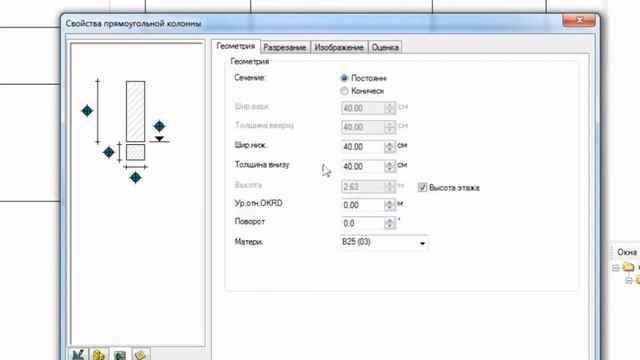Click the dialog title Свойства прямоугольной колонны
Viewport: 640px width, 360px height.
(x=133, y=24)
